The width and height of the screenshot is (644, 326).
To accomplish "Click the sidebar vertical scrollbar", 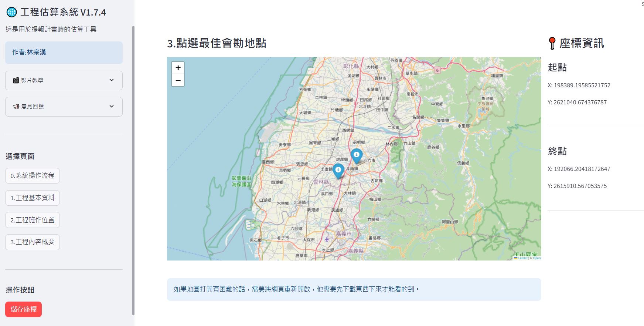I will [x=133, y=170].
